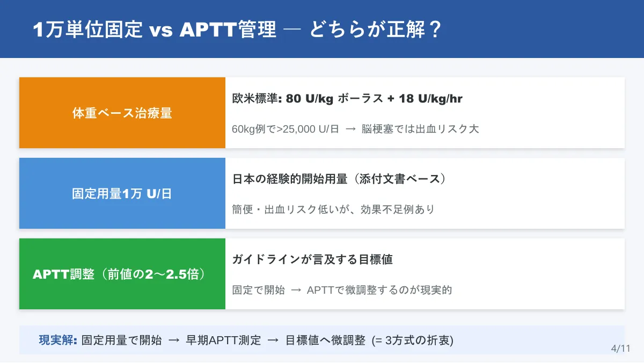The image size is (644, 363).
Task: Click the text 簡便・出血リスク低いが、効果不足例あり
Action: 333,209
